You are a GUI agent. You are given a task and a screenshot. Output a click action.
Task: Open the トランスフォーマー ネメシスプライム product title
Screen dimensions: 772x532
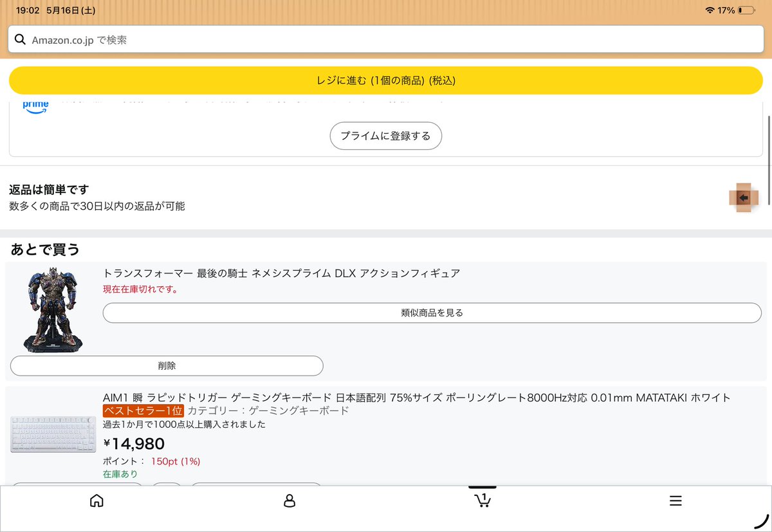coord(281,273)
